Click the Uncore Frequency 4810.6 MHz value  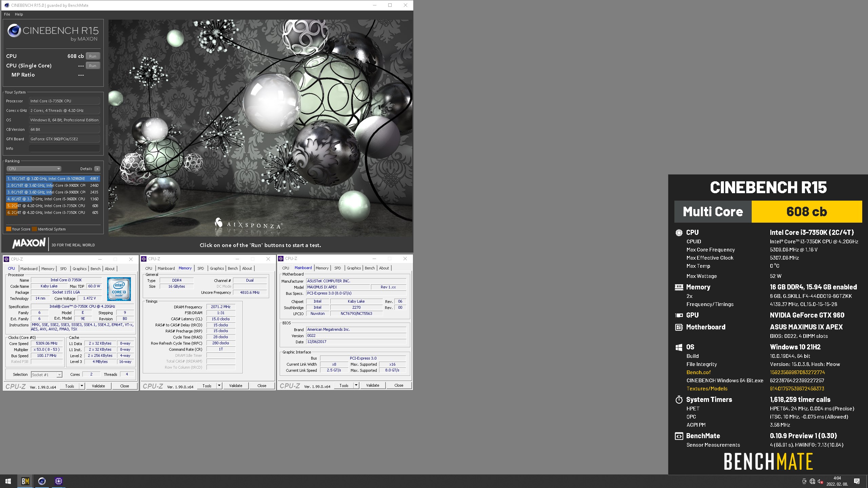pyautogui.click(x=250, y=292)
